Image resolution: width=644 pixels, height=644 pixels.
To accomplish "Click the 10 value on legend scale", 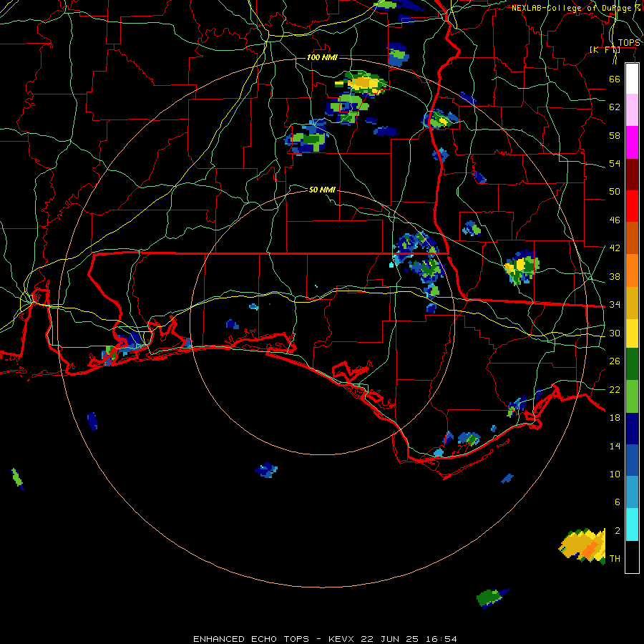I will (615, 474).
